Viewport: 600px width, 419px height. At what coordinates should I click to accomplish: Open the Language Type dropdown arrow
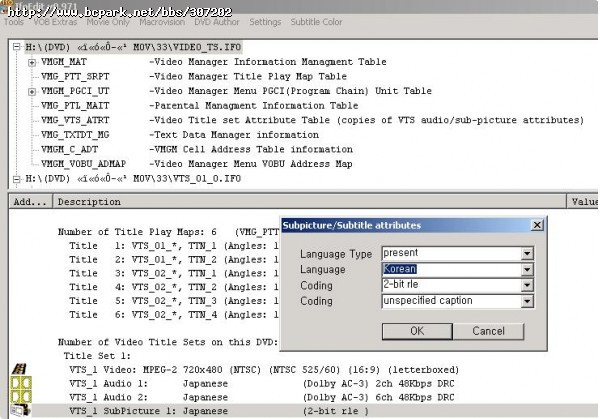tap(527, 253)
